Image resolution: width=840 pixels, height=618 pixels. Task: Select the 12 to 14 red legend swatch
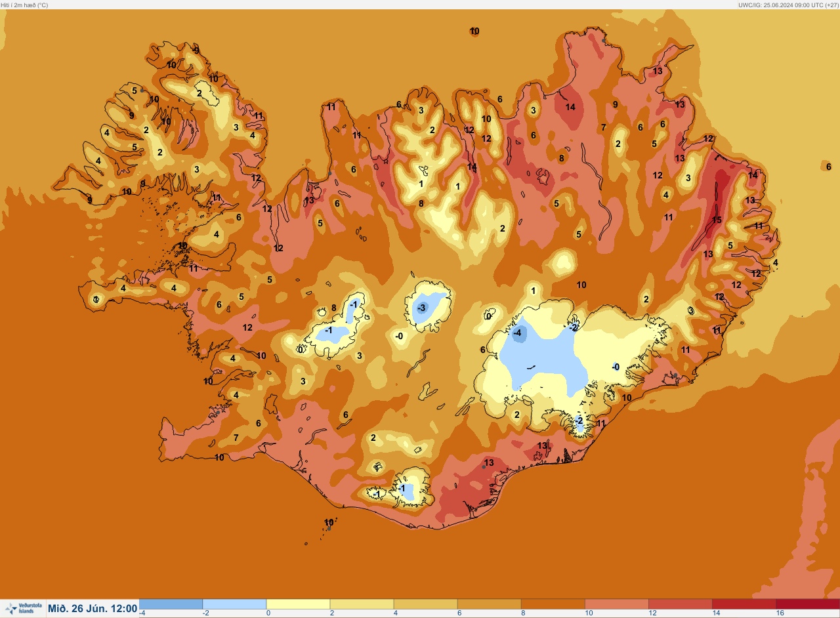[x=680, y=604]
